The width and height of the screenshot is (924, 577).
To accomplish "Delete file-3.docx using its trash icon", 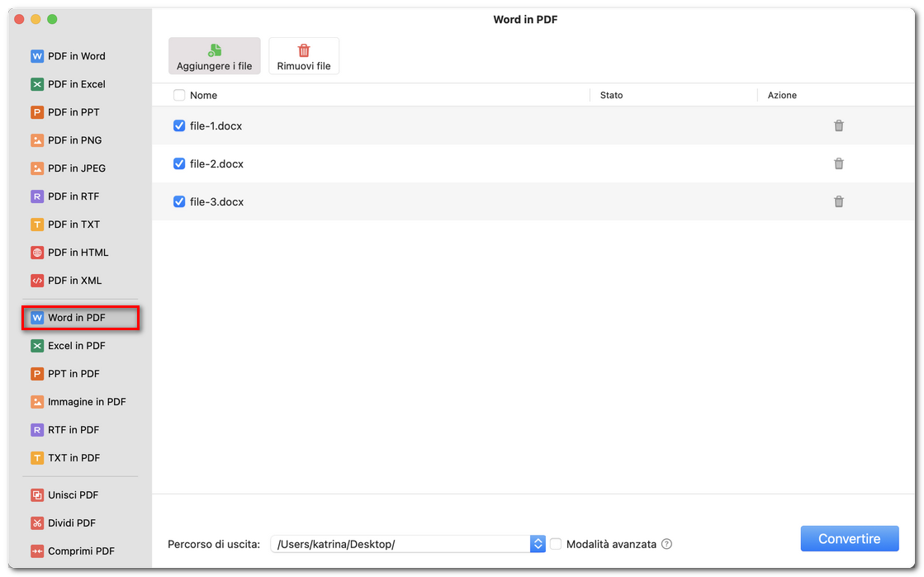I will 839,201.
